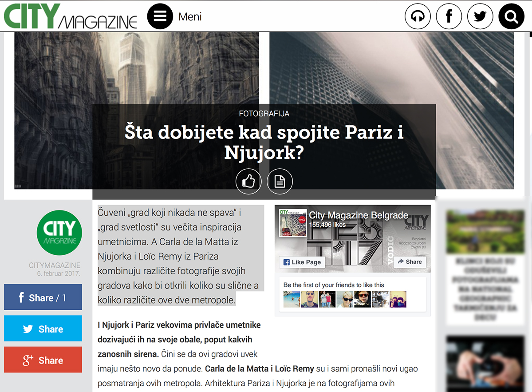Click the date 6. februar 2017.
Image resolution: width=532 pixels, height=392 pixels.
tap(59, 273)
